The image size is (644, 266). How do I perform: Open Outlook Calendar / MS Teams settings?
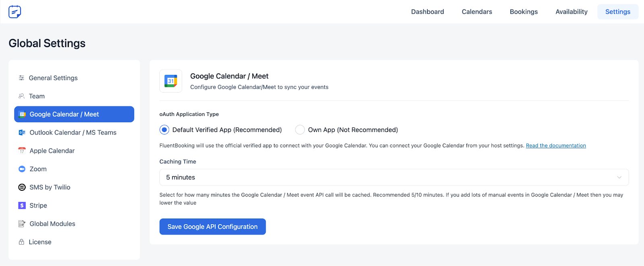pos(74,132)
